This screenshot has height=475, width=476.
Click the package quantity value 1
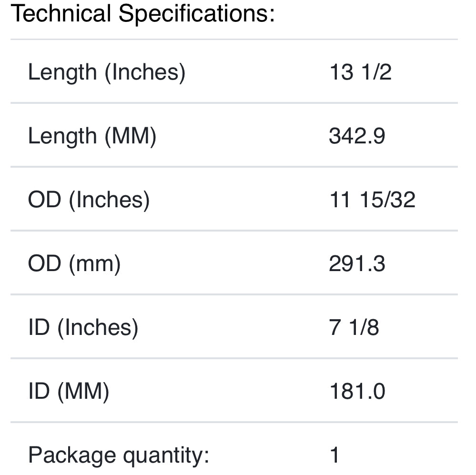pyautogui.click(x=335, y=455)
